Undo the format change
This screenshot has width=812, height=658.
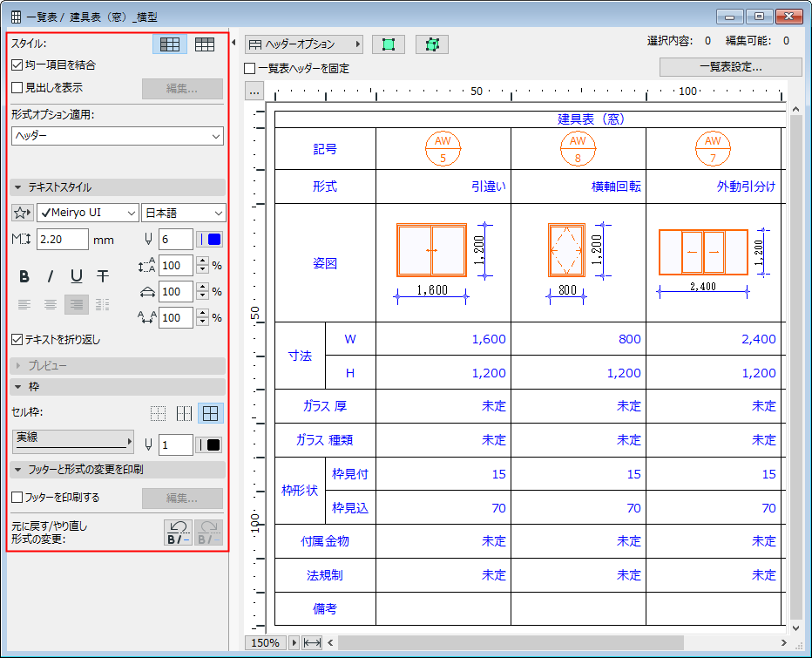(178, 533)
